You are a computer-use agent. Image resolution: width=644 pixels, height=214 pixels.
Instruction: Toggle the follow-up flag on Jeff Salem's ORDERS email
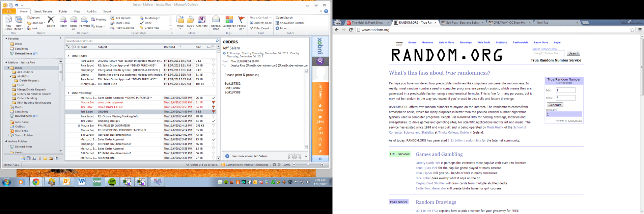(213, 112)
